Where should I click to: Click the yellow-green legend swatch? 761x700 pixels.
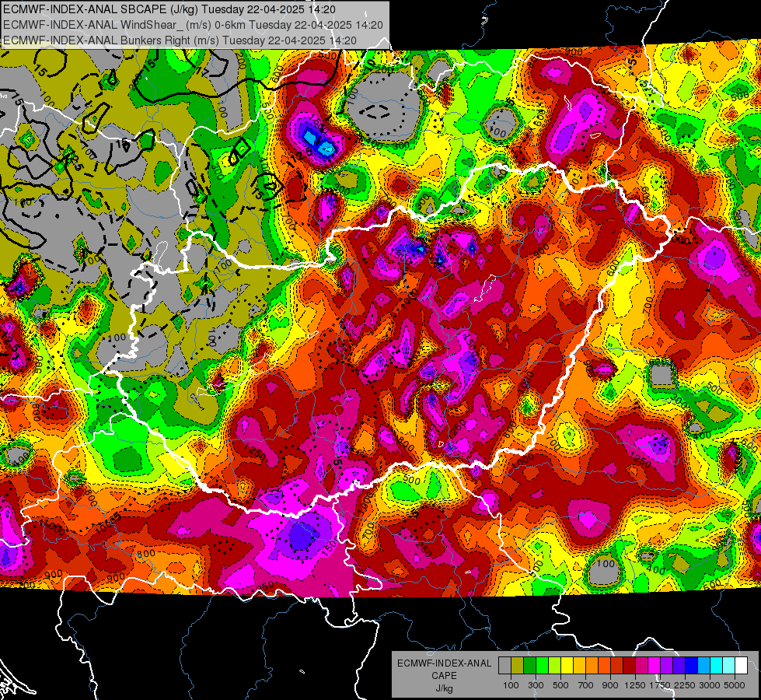click(555, 665)
